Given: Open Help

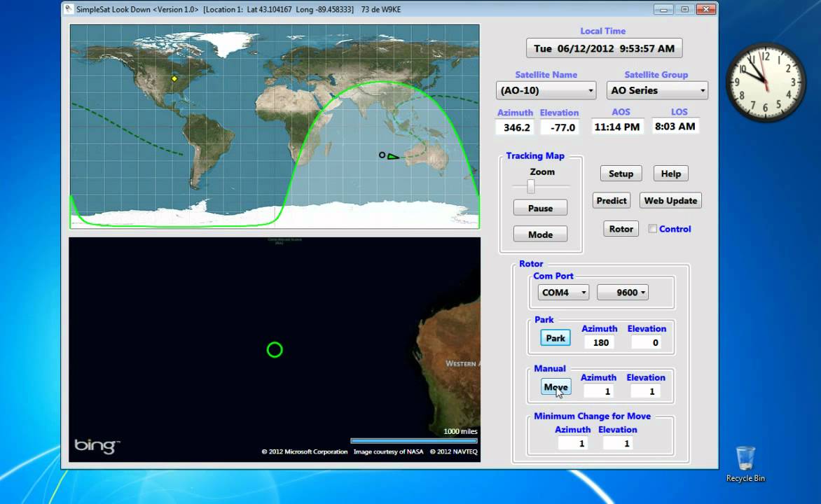Looking at the screenshot, I should (670, 174).
